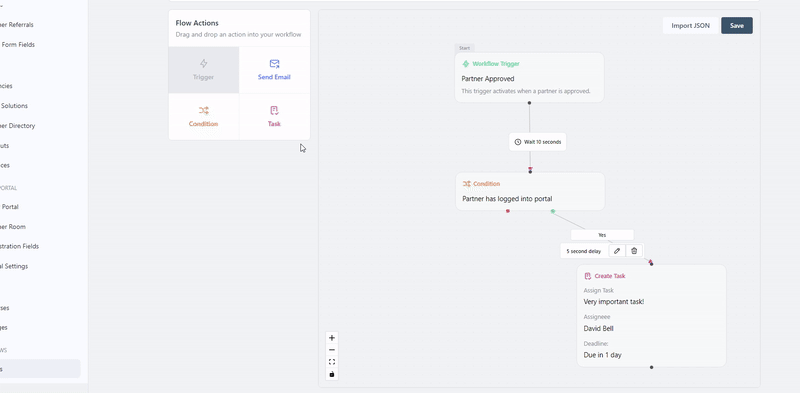The image size is (800, 393).
Task: Zoom out the workflow canvas
Action: (332, 350)
